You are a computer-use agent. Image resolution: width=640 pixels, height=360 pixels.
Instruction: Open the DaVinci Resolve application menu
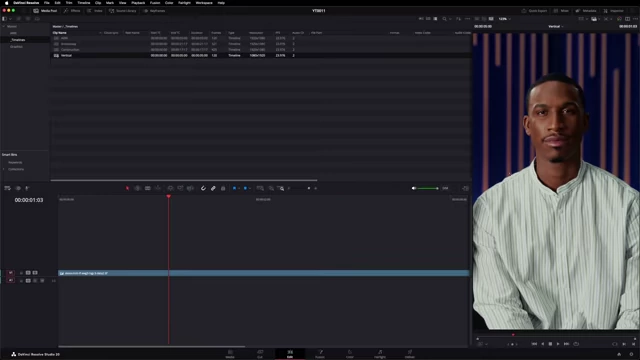[26, 3]
